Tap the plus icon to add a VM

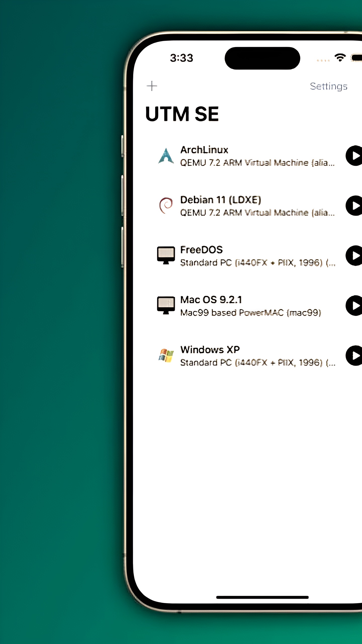[152, 86]
